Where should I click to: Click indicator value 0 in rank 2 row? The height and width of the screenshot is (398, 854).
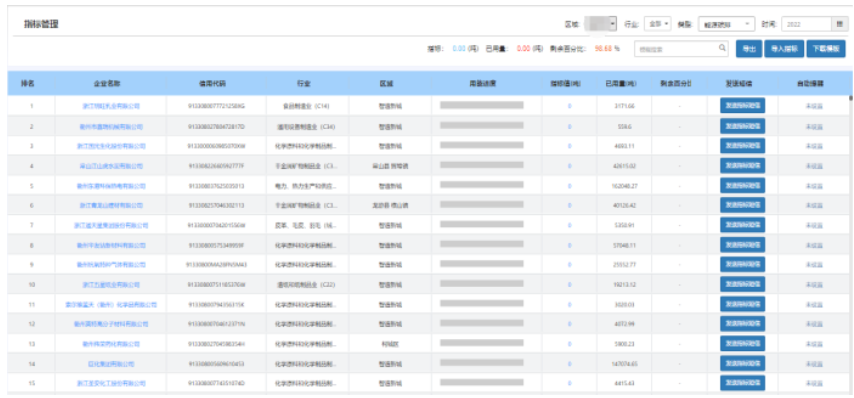(569, 127)
